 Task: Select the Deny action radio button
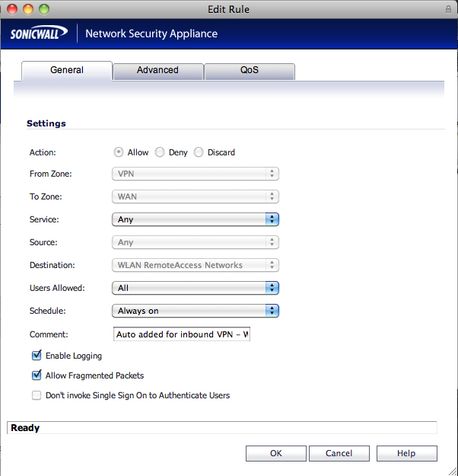pos(160,152)
